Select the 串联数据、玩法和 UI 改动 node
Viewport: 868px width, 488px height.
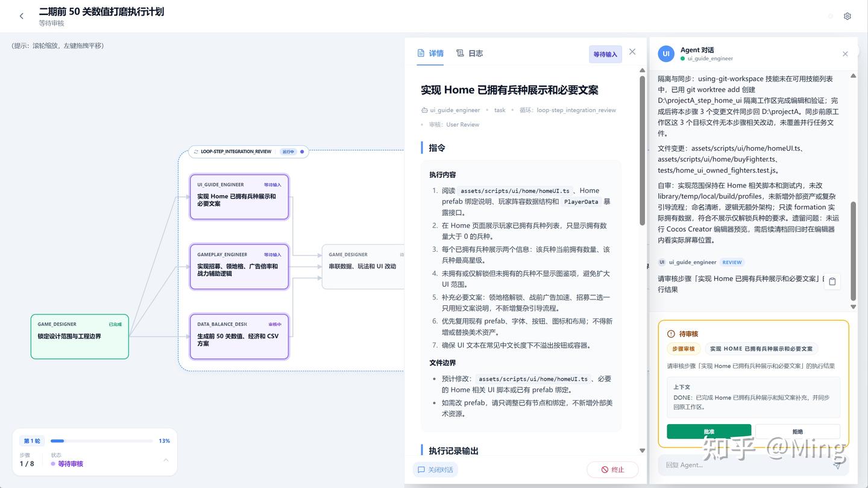(363, 266)
